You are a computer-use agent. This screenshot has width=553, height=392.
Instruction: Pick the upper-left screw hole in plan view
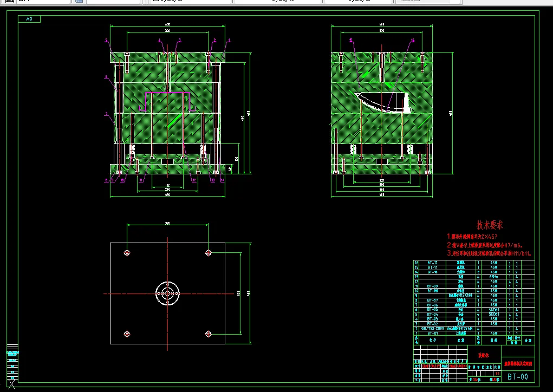pos(127,253)
